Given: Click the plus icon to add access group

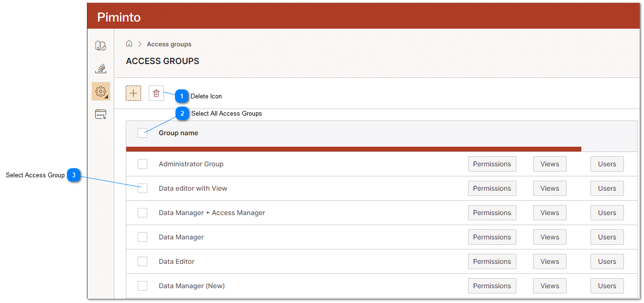Looking at the screenshot, I should (x=133, y=93).
